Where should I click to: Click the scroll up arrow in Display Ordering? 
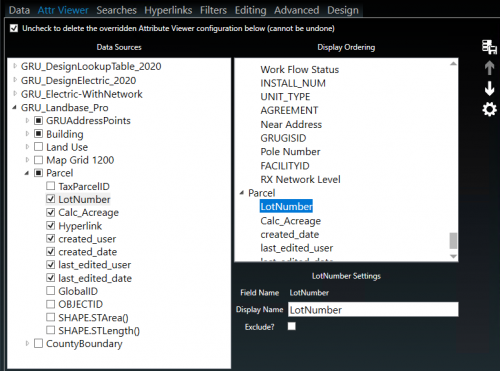[453, 64]
